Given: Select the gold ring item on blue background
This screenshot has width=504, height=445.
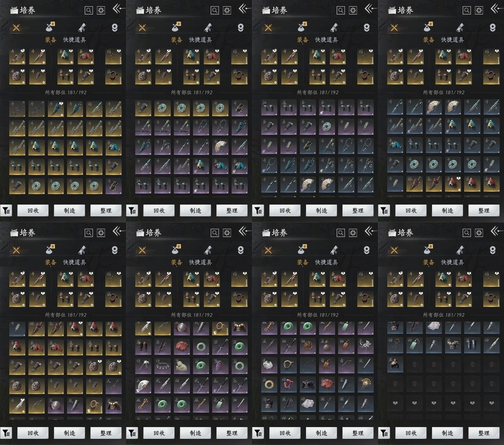Looking at the screenshot, I should (269, 384).
